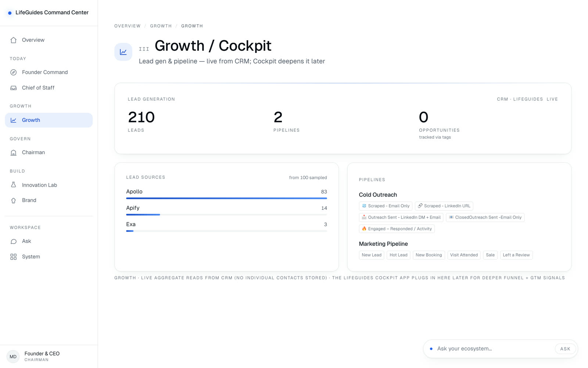This screenshot has width=588, height=368.
Task: Click the Chairman building icon
Action: click(x=14, y=153)
